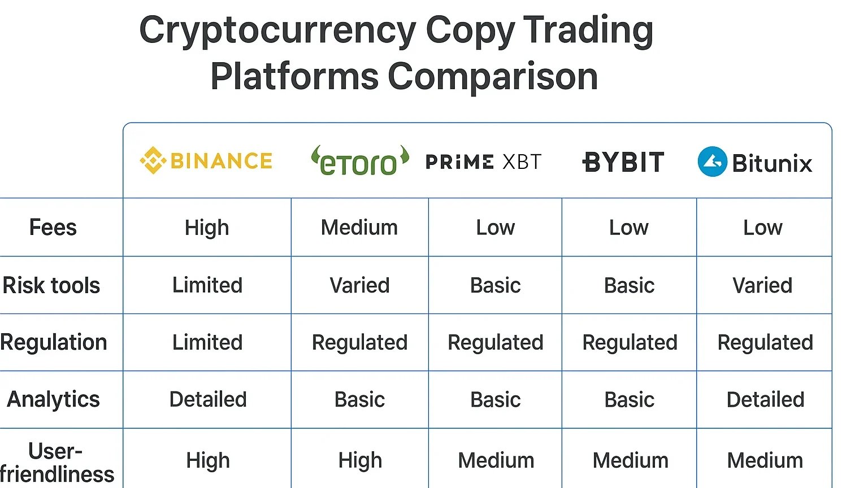Select the Bitunix logo
Viewport: 868px width, 488px height.
click(x=755, y=162)
